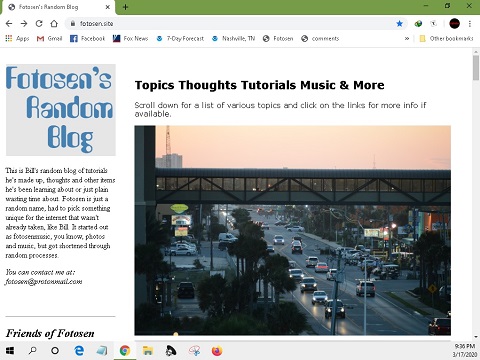This screenshot has width=480, height=360.
Task: Open the 7-Day Forecast bookmark
Action: (180, 39)
